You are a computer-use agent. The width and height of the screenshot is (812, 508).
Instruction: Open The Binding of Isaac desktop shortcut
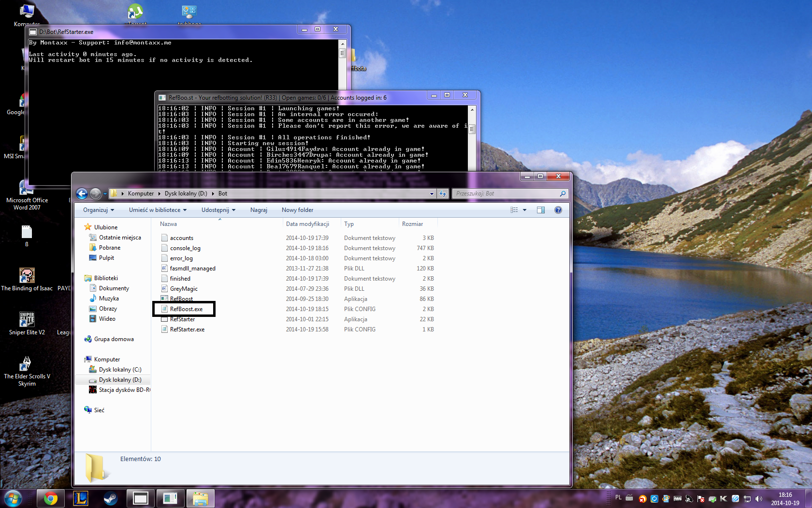(x=27, y=280)
